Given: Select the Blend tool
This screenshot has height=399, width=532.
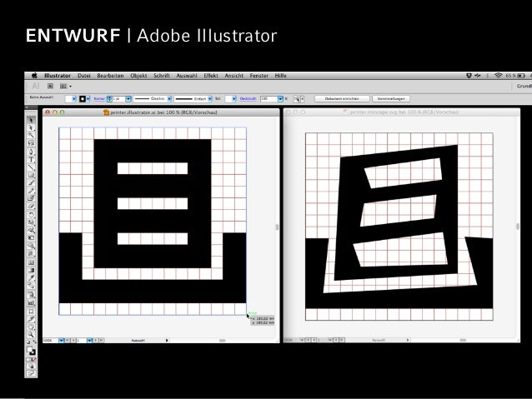Looking at the screenshot, I should [x=31, y=286].
